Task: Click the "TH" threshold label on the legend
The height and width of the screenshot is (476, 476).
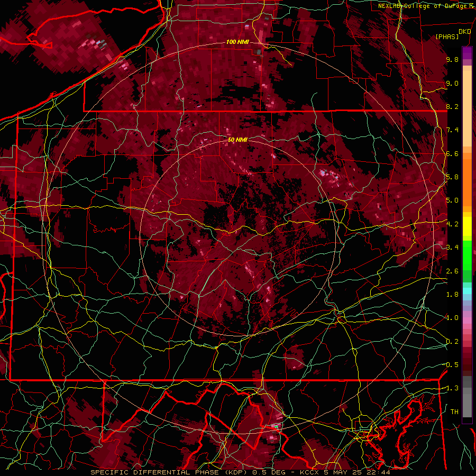Action: click(454, 412)
